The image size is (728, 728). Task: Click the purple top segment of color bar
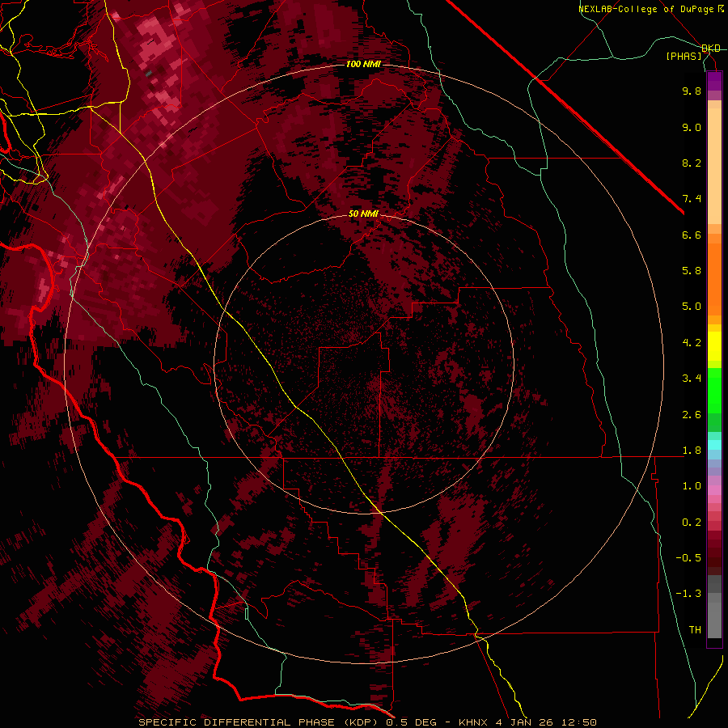pyautogui.click(x=714, y=81)
